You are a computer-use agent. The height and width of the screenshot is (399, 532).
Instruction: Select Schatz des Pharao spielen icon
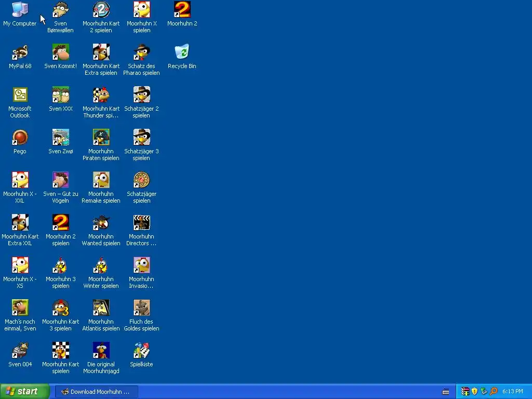(141, 52)
